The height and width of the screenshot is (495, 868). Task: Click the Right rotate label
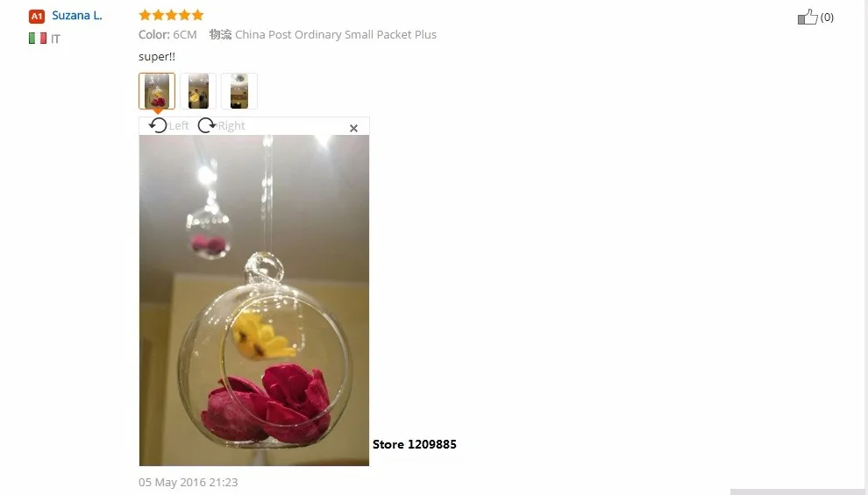pos(231,126)
